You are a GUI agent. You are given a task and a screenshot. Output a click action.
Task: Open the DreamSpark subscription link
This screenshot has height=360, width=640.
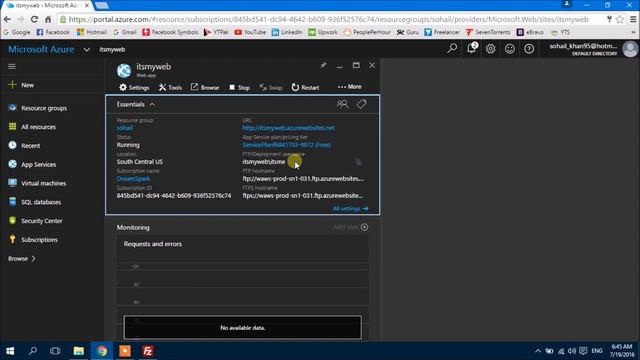click(x=133, y=179)
